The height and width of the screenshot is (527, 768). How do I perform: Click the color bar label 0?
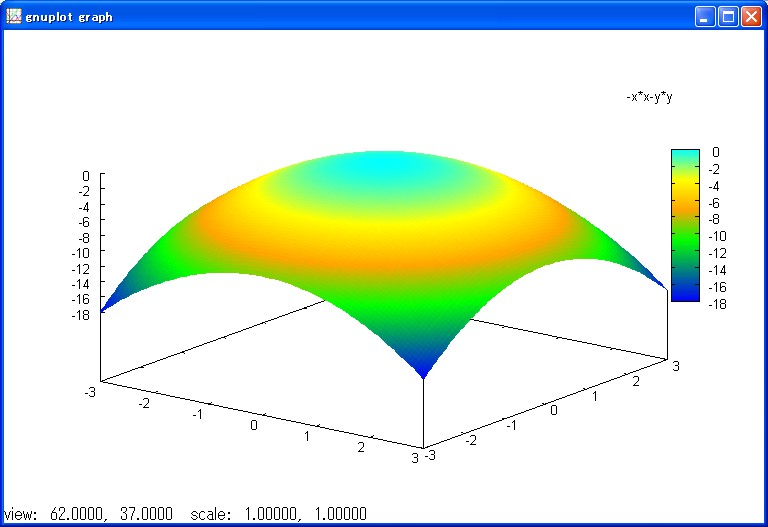[716, 152]
